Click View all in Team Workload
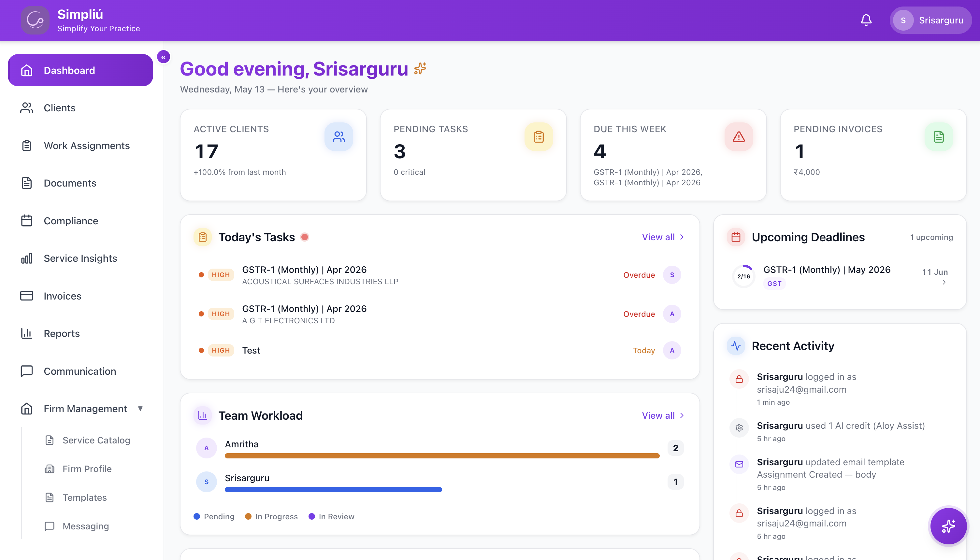This screenshot has width=980, height=560. [663, 415]
